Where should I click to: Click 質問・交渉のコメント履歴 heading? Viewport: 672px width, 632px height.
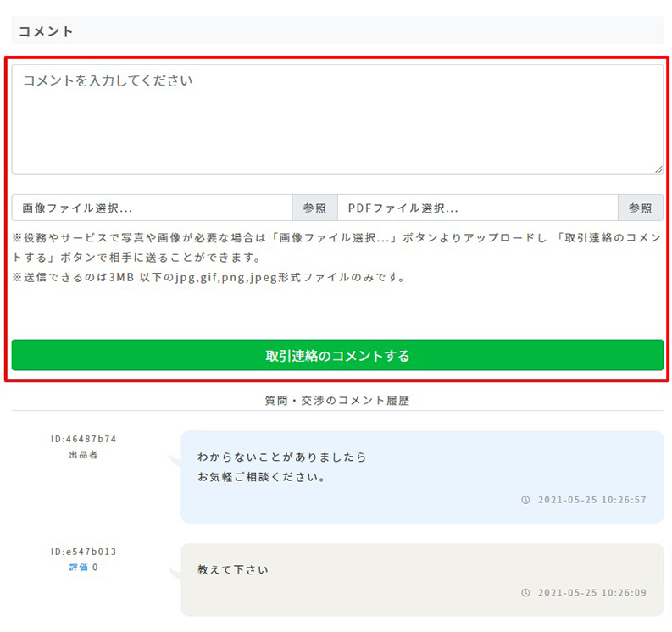click(337, 401)
